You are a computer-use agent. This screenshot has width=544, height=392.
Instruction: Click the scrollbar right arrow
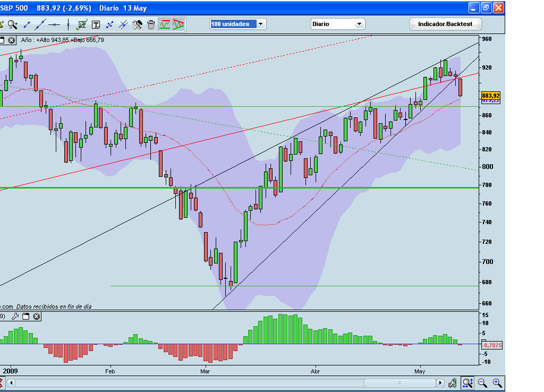point(440,383)
